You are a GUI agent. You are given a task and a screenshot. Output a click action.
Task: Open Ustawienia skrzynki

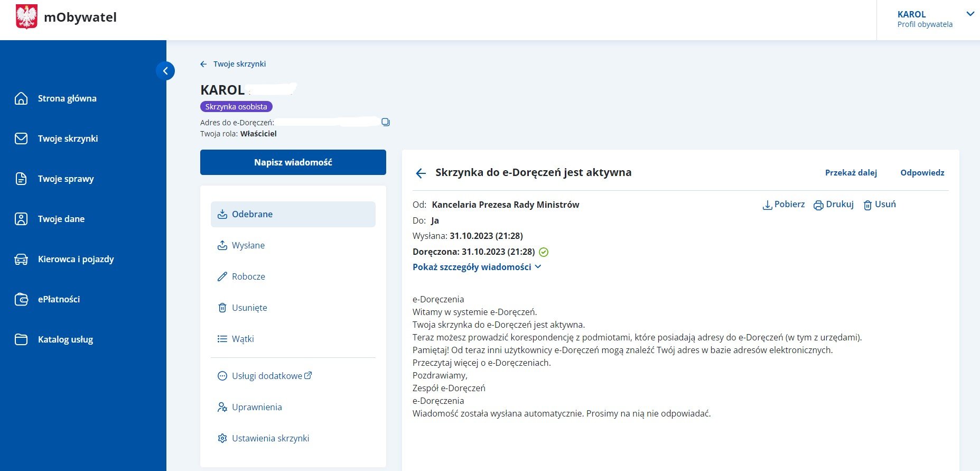pos(270,438)
